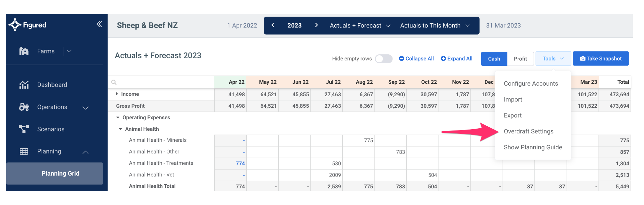This screenshot has height=205, width=644.
Task: Choose Configure Accounts in Tools menu
Action: (x=530, y=83)
